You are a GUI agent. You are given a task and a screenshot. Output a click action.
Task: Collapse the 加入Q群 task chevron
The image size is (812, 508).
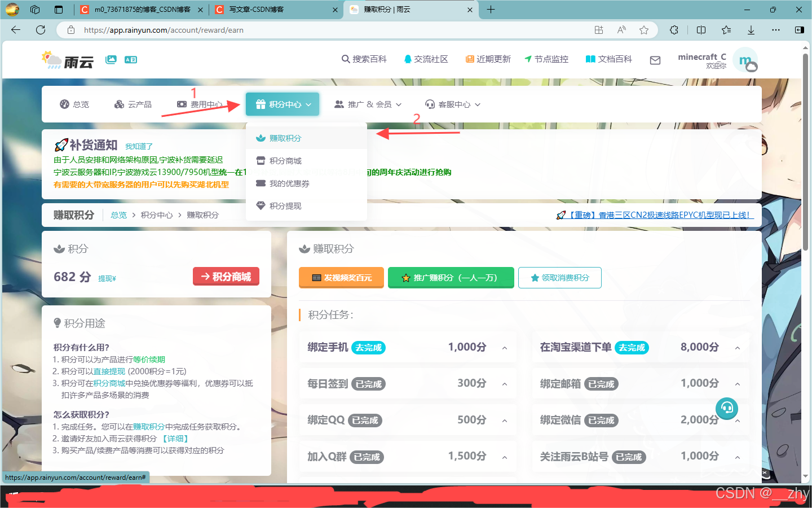(x=505, y=457)
